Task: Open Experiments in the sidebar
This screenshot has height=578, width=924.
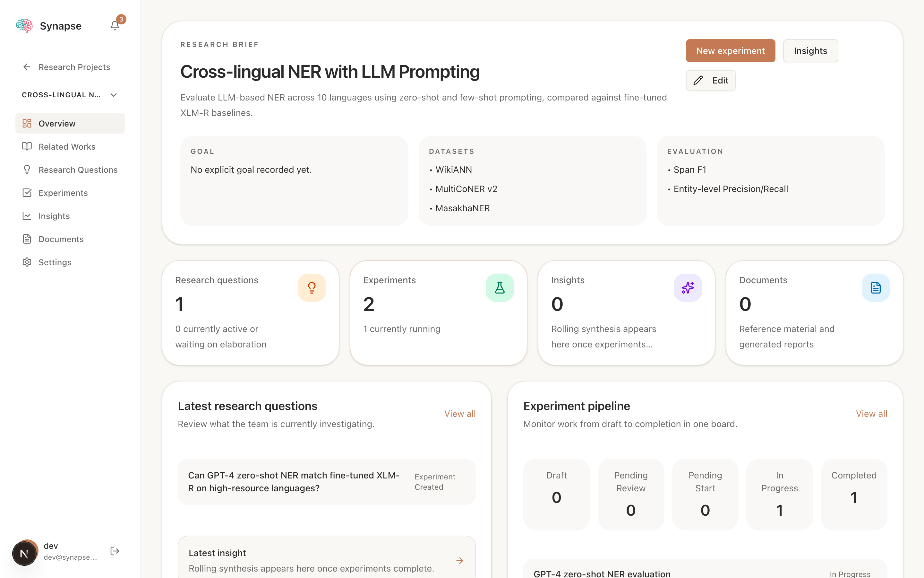Action: coord(70,193)
